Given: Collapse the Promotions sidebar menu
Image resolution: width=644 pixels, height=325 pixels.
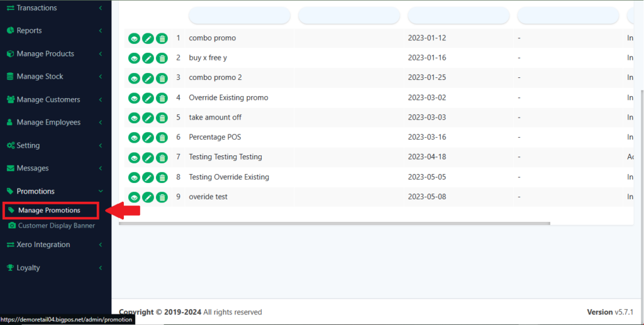Looking at the screenshot, I should point(36,191).
